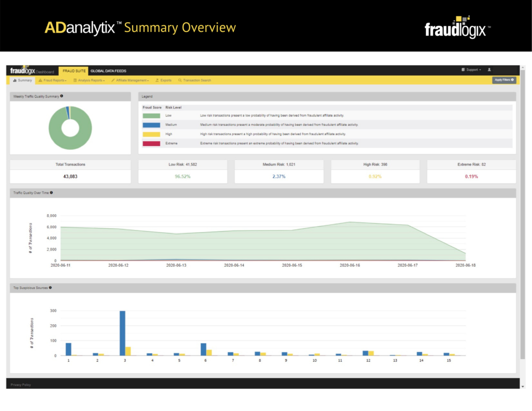Click the Apply Filters button

tap(504, 80)
